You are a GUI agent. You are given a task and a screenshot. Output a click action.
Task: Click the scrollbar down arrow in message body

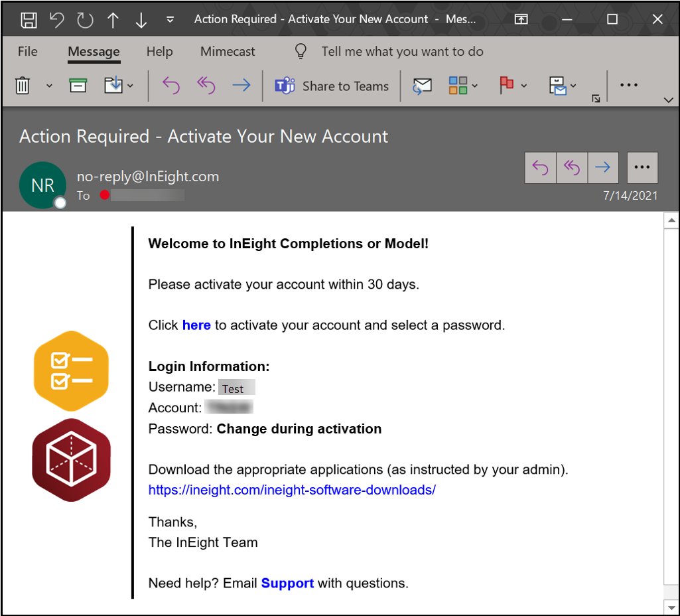coord(671,606)
